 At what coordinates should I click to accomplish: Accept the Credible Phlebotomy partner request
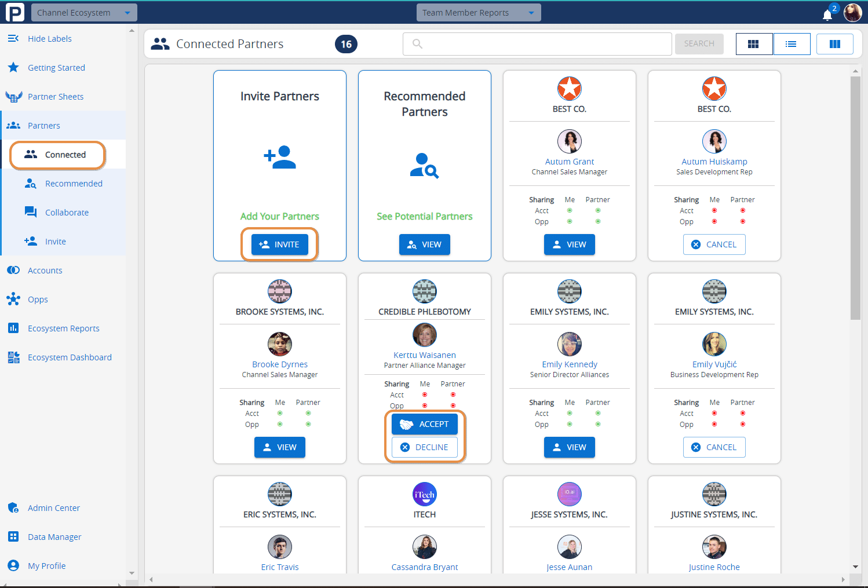click(x=425, y=424)
